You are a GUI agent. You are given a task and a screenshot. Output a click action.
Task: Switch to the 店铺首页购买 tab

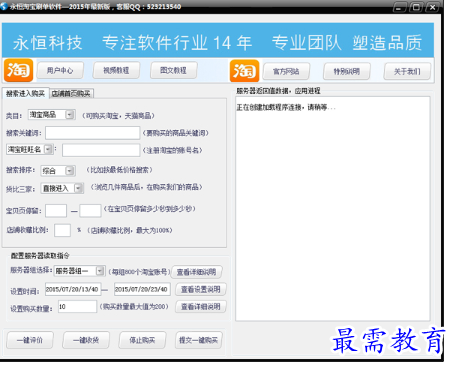click(x=71, y=94)
